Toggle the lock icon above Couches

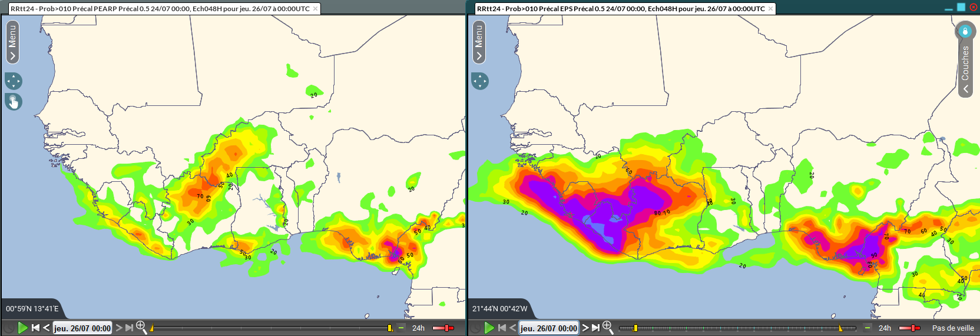click(x=965, y=31)
